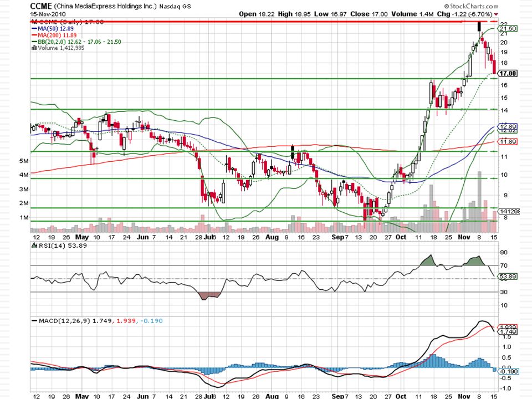Click the company name China MediaExpress Holdings Inc.
532x399 pixels.
pyautogui.click(x=105, y=7)
